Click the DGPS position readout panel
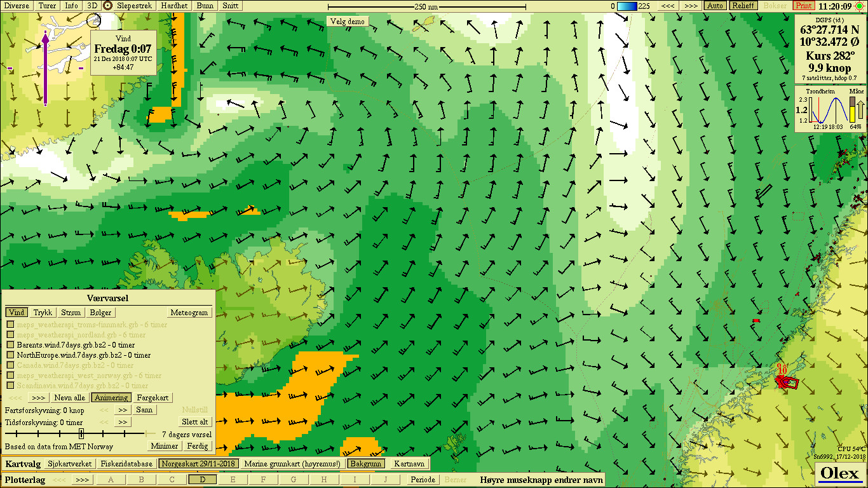The width and height of the screenshot is (868, 488). click(831, 48)
